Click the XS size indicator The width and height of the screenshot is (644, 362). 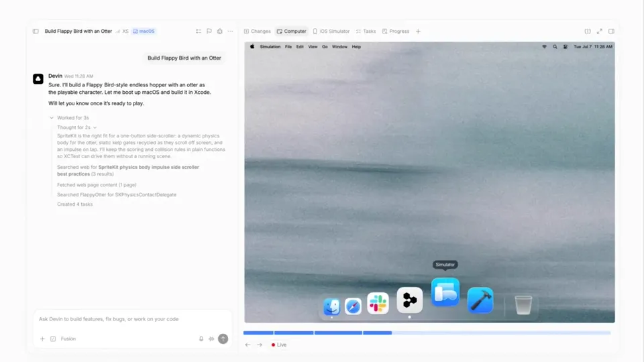(x=122, y=32)
